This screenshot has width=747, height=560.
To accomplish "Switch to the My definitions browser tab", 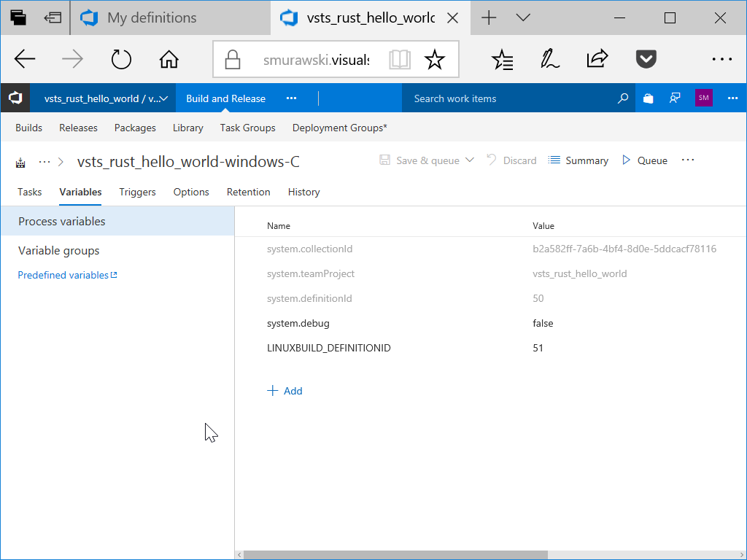I will [x=171, y=17].
